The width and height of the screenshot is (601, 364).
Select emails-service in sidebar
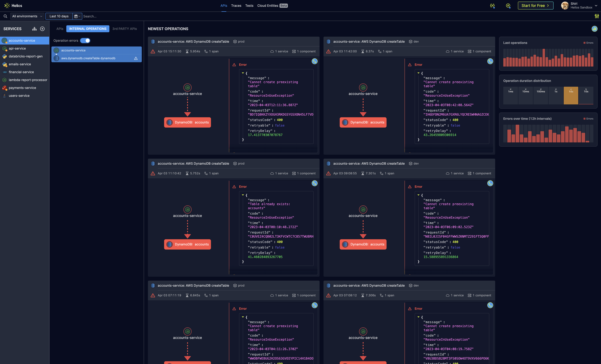point(24,64)
